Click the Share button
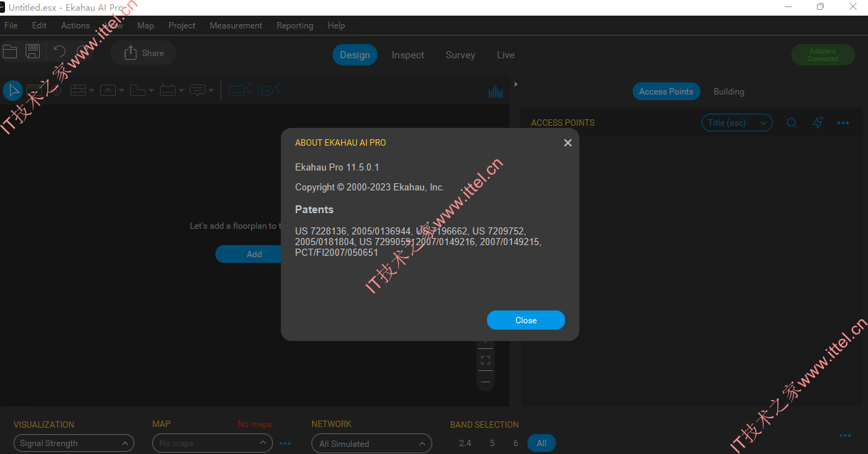868x454 pixels. click(144, 53)
